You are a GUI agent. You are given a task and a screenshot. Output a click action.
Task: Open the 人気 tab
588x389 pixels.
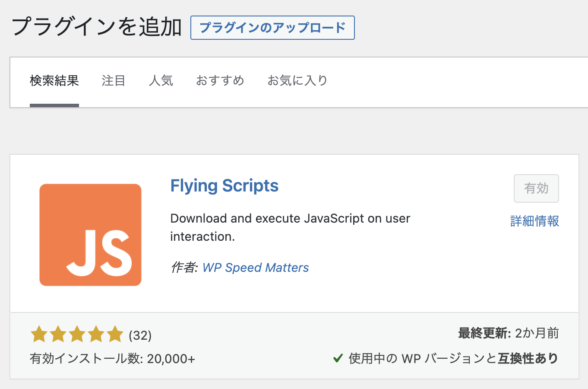tap(161, 81)
